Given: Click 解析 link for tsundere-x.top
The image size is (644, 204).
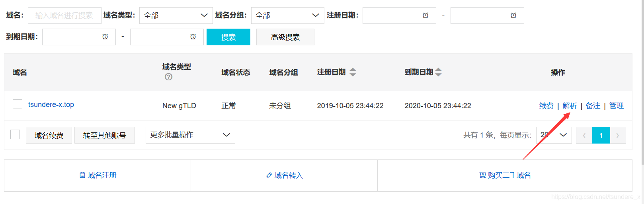Looking at the screenshot, I should (x=570, y=106).
